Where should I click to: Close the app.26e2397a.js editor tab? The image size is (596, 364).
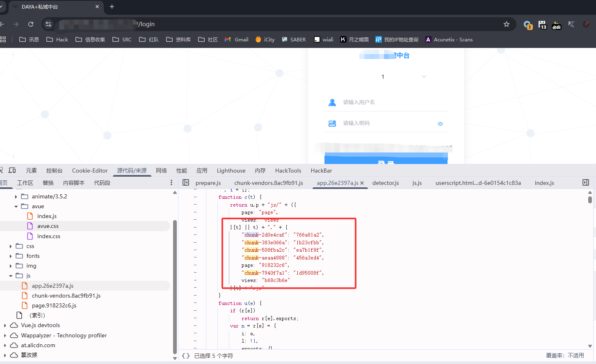point(362,183)
